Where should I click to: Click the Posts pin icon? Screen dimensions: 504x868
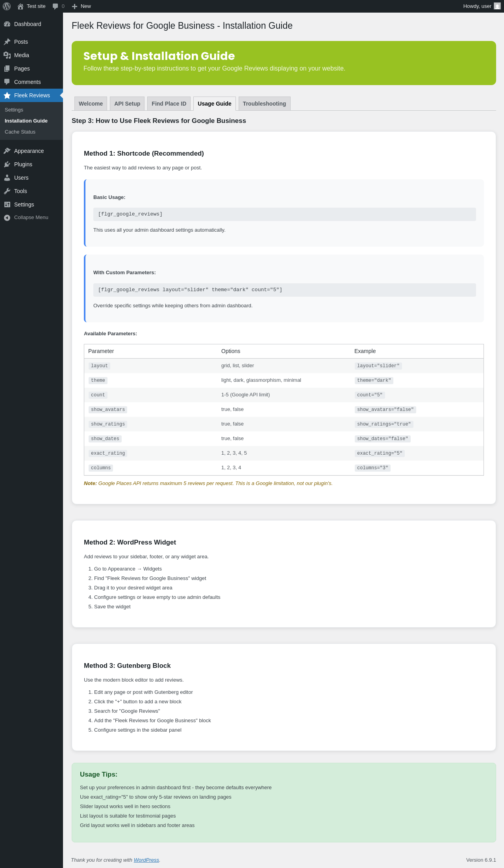tap(7, 42)
